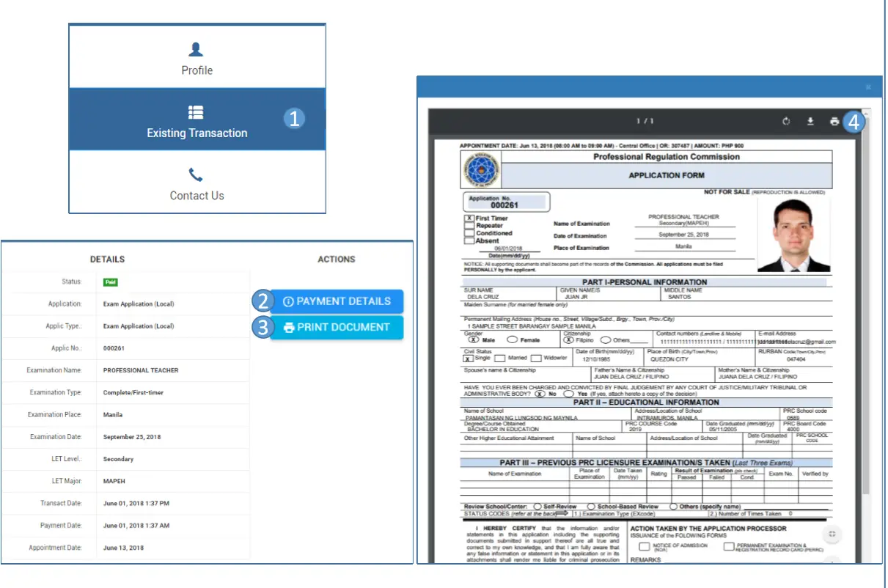Click the fit-to-page button in PDF viewer
The width and height of the screenshot is (888, 588).
831,534
